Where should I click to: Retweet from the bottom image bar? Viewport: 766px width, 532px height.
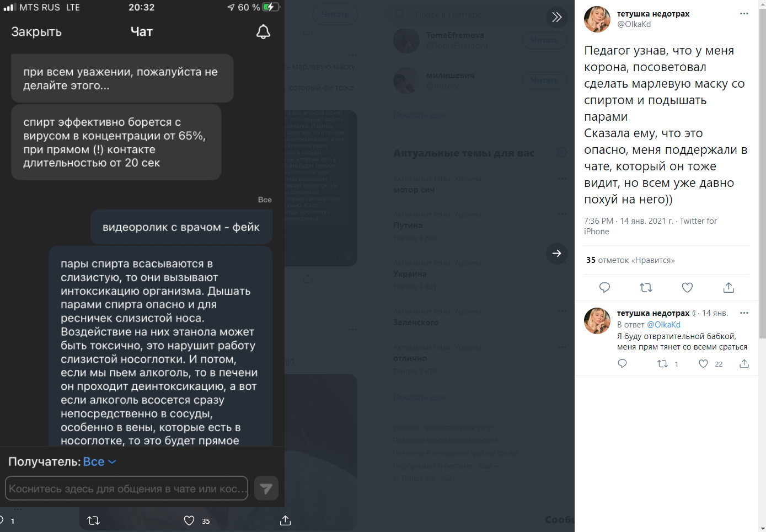tap(94, 520)
